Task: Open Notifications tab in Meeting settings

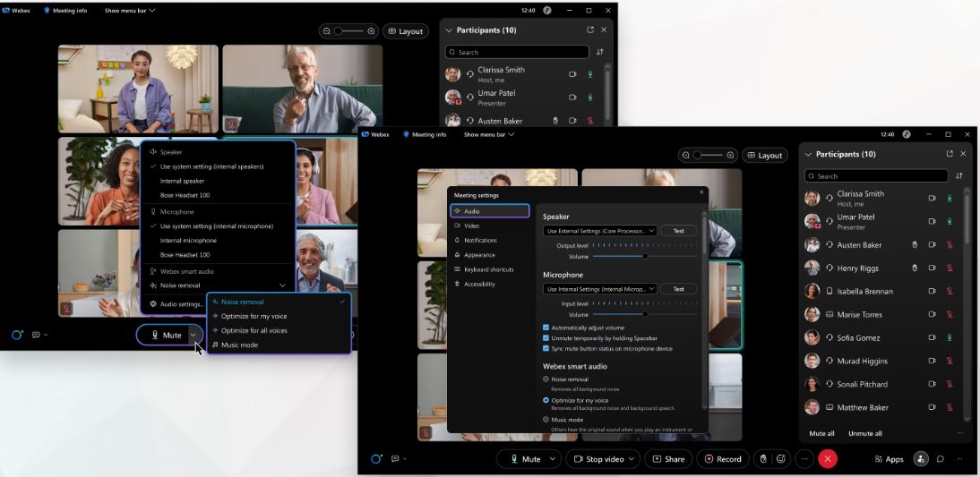Action: [489, 241]
